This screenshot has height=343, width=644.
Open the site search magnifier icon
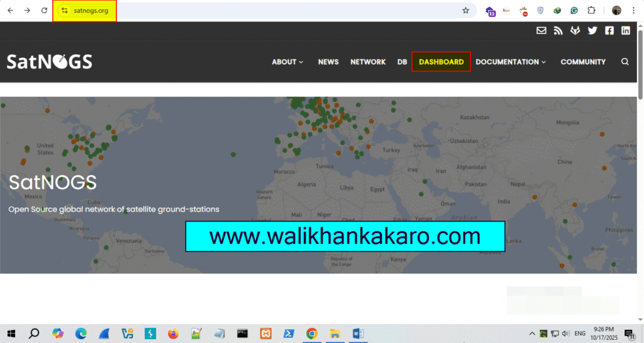tap(625, 62)
